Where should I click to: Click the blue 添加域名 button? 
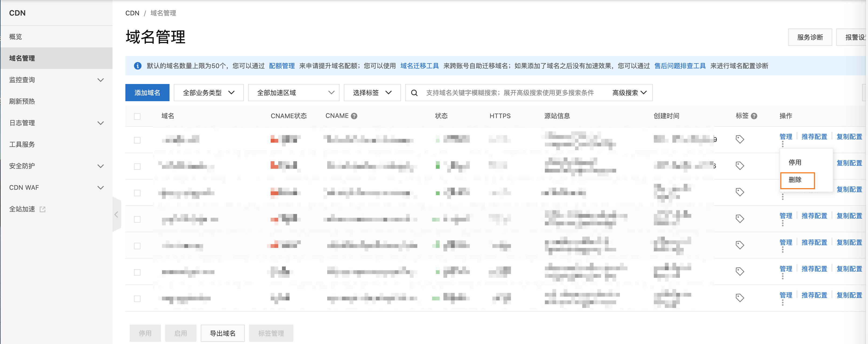(x=147, y=93)
